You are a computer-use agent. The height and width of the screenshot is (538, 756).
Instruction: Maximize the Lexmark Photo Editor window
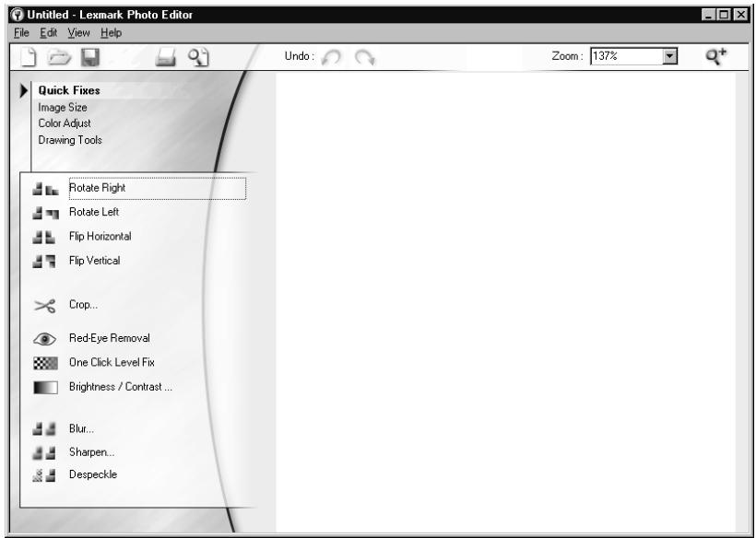[x=724, y=15]
